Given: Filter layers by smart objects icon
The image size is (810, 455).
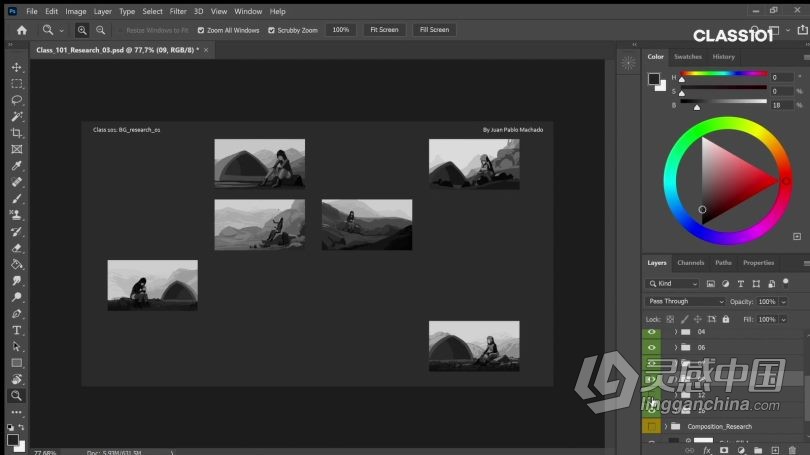Looking at the screenshot, I should coord(771,284).
